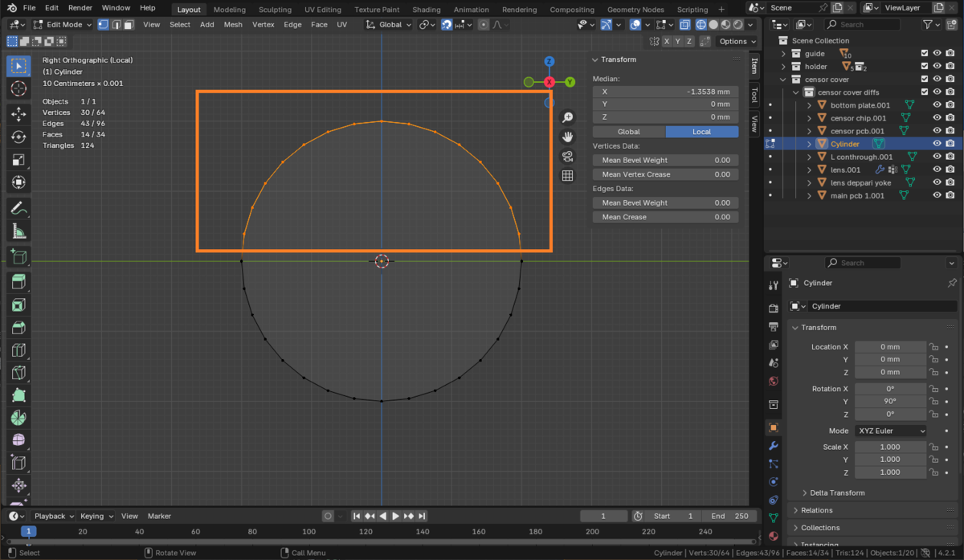Toggle camera view icon in viewport
The height and width of the screenshot is (560, 964).
click(x=567, y=157)
